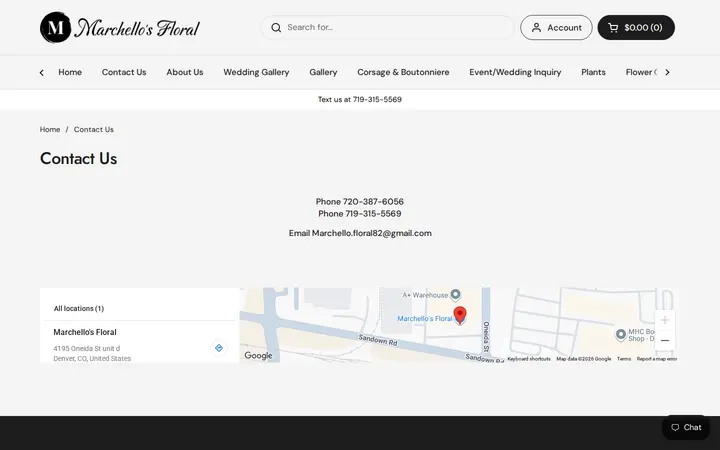Go to Home in the navigation bar
The width and height of the screenshot is (720, 450).
coord(70,72)
